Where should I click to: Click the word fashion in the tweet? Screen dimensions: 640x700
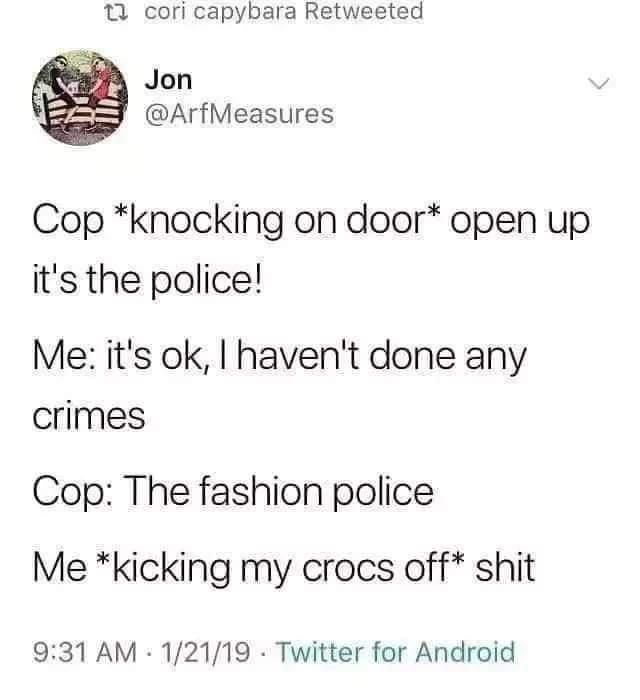(x=260, y=490)
